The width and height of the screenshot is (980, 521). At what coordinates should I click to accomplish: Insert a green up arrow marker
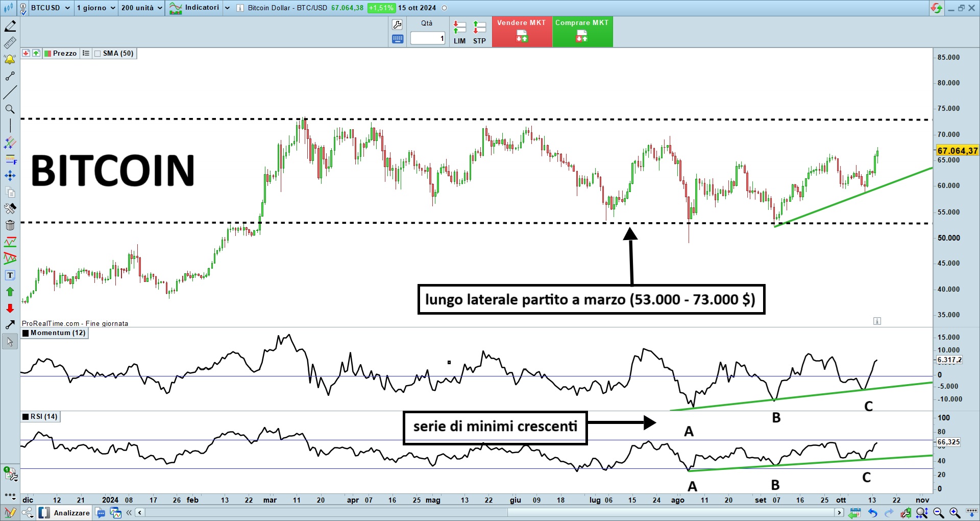coord(10,292)
